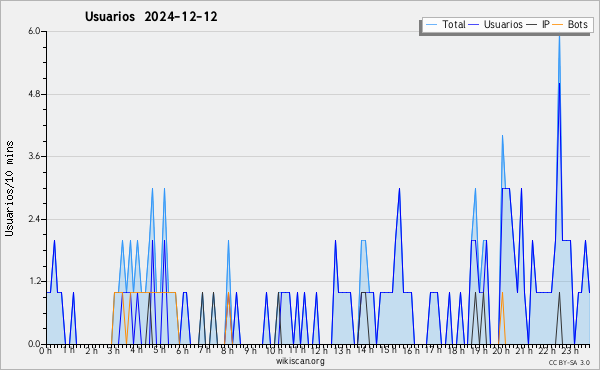Click the '14 h' x-axis label
The height and width of the screenshot is (370, 600).
tap(365, 350)
